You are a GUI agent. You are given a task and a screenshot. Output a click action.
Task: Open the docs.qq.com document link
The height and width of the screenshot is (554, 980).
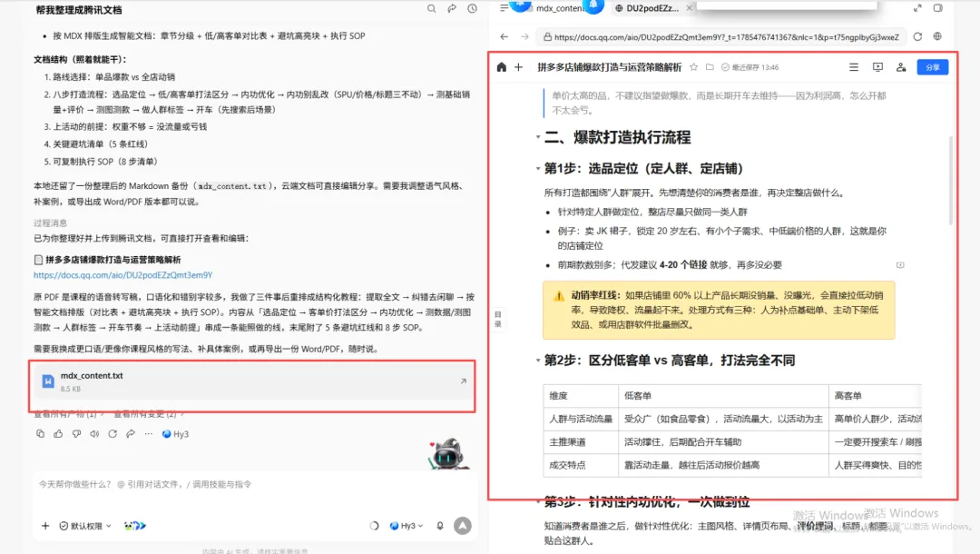(x=123, y=275)
